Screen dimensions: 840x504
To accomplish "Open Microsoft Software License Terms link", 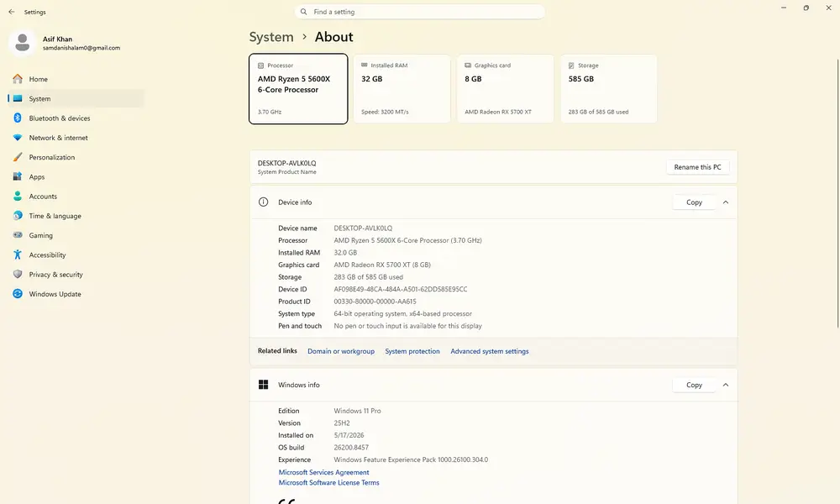I will 328,482.
